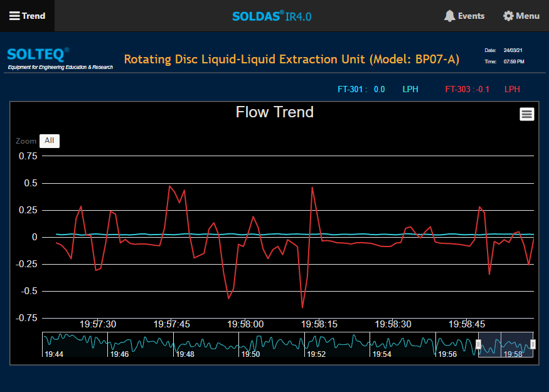Click the 19:58:00 time axis label
This screenshot has height=392, width=549.
[245, 324]
